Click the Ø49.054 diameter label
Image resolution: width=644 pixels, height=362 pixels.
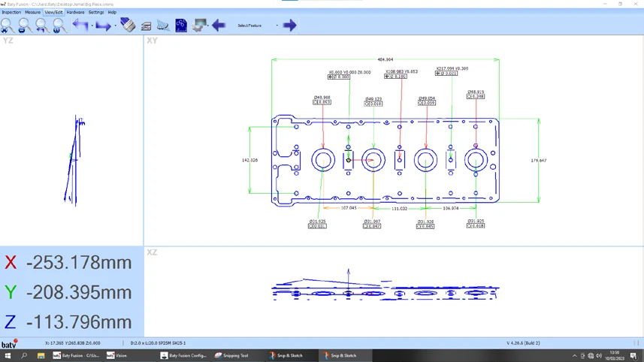pyautogui.click(x=427, y=98)
